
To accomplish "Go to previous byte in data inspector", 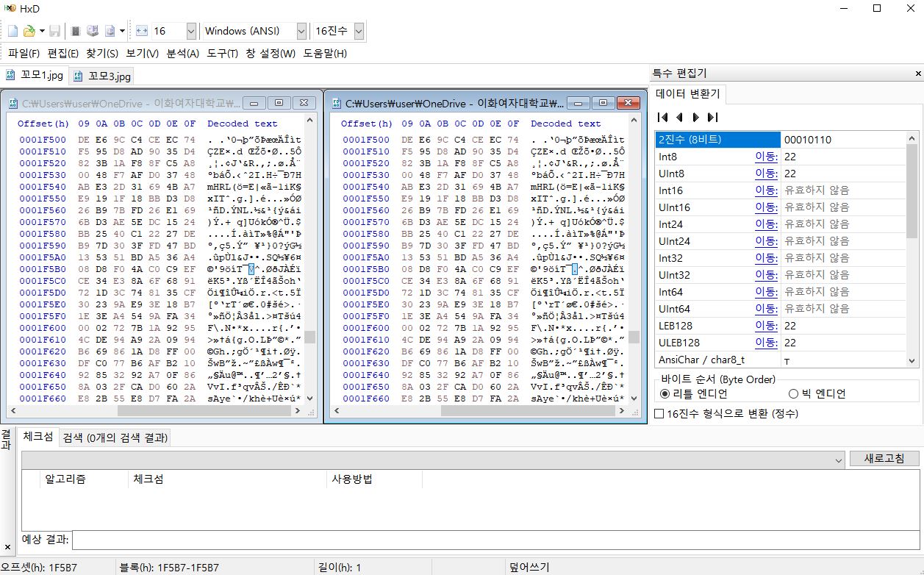I will [x=679, y=117].
